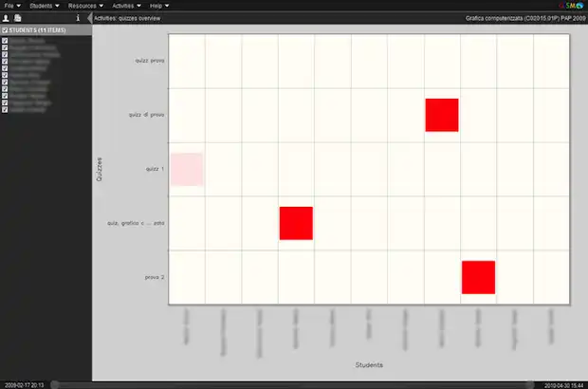Open the Help menu
Screen dimensions: 588x389
(159, 6)
